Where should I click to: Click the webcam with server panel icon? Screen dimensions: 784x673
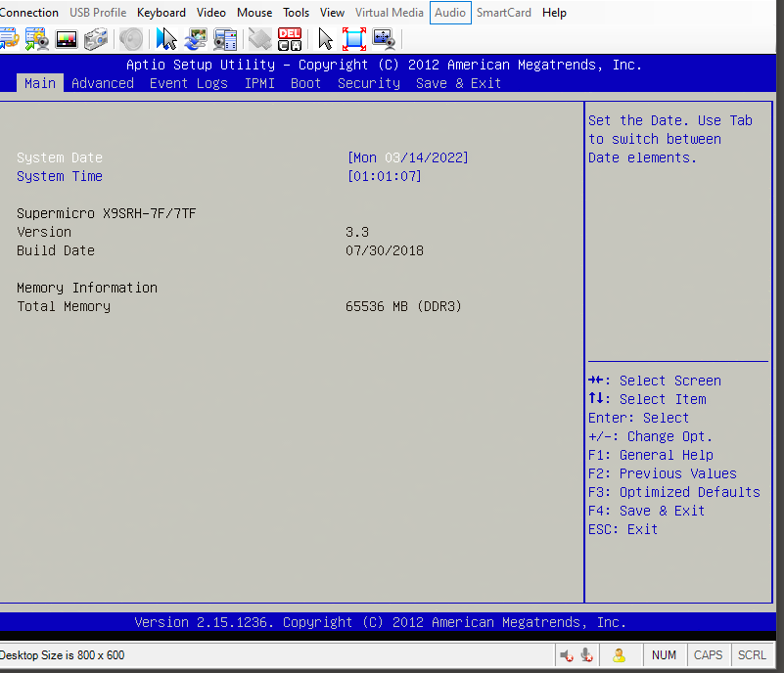(x=225, y=39)
